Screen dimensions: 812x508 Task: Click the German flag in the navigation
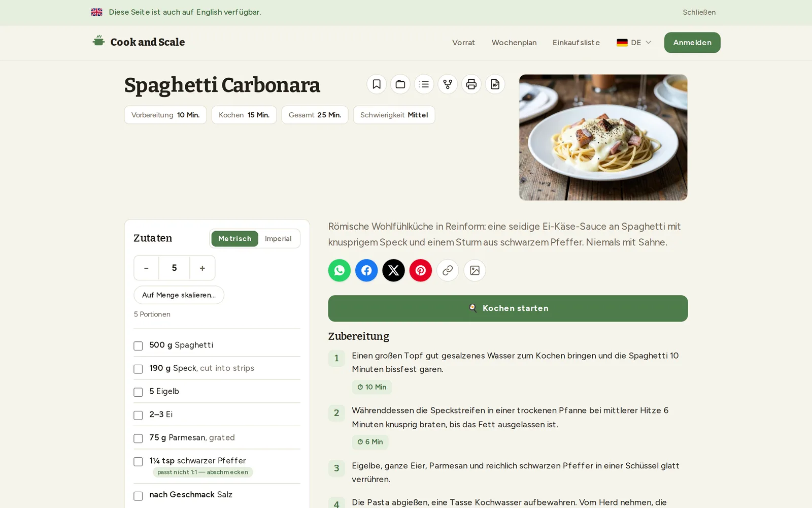point(622,43)
